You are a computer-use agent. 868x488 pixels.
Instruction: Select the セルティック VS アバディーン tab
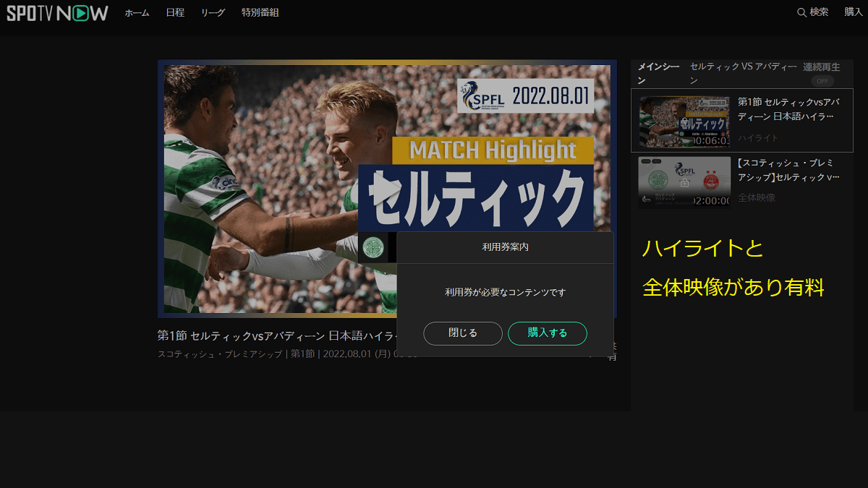pyautogui.click(x=743, y=73)
